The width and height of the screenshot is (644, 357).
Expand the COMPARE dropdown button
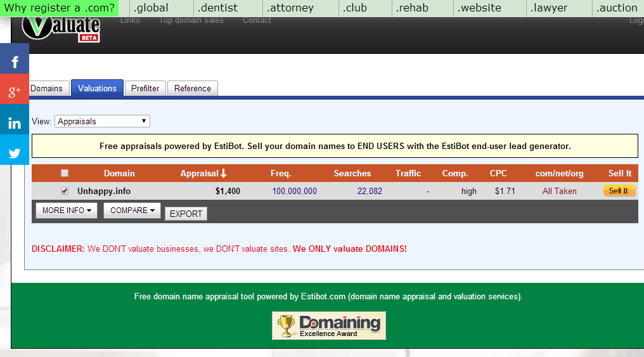pos(132,211)
